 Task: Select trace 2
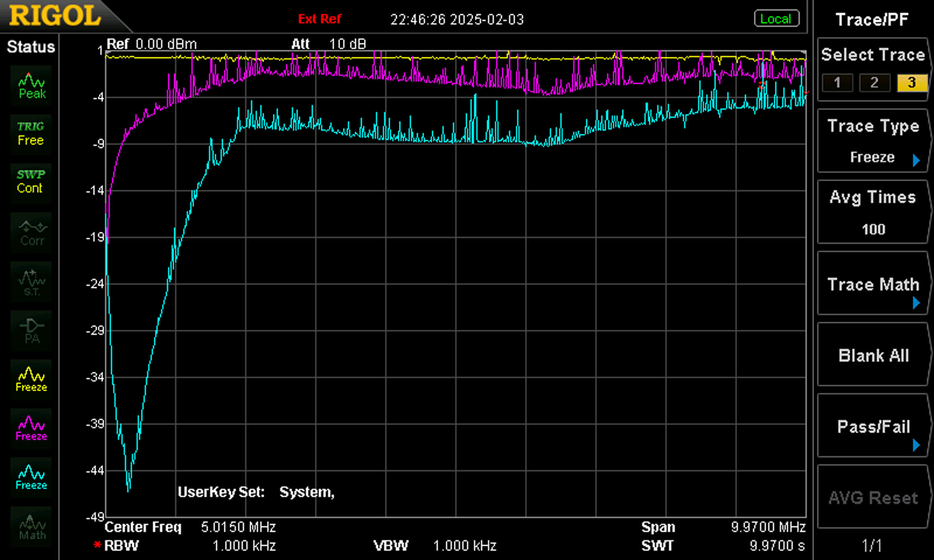[874, 83]
